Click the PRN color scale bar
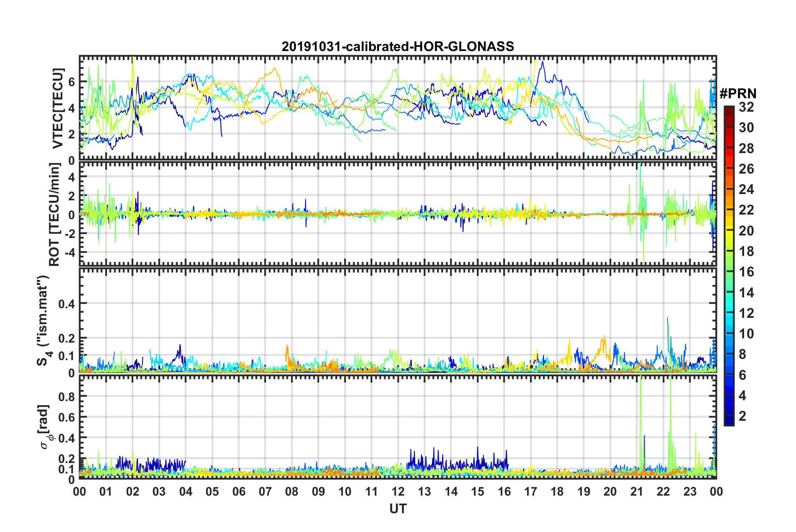 (729, 266)
